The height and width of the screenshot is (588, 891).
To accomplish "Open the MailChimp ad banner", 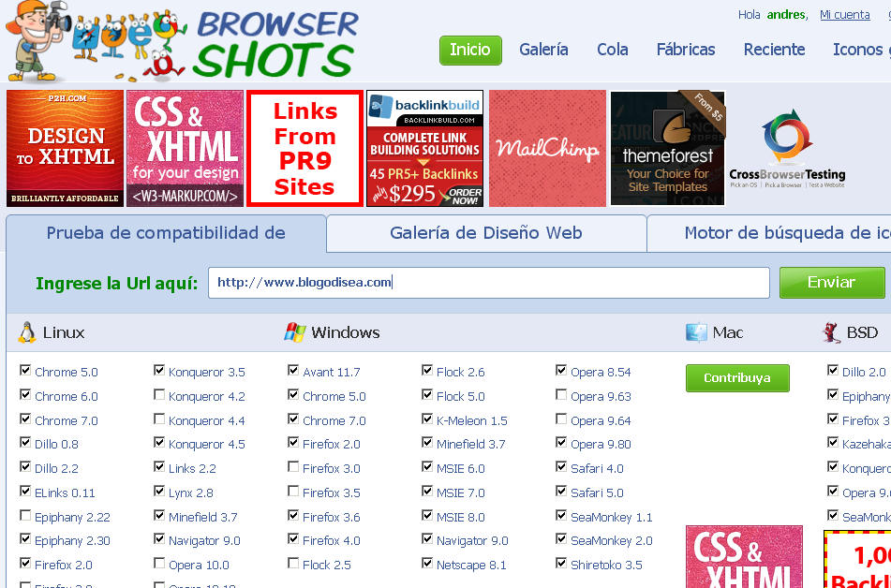I will (x=547, y=148).
